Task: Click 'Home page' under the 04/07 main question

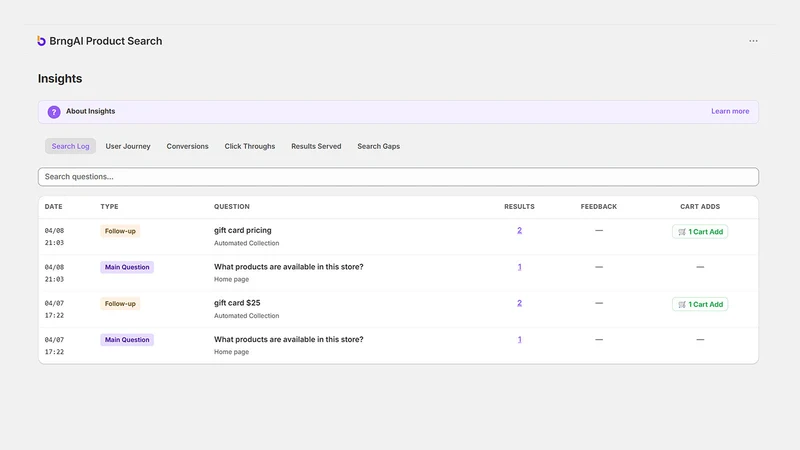Action: pos(232,352)
